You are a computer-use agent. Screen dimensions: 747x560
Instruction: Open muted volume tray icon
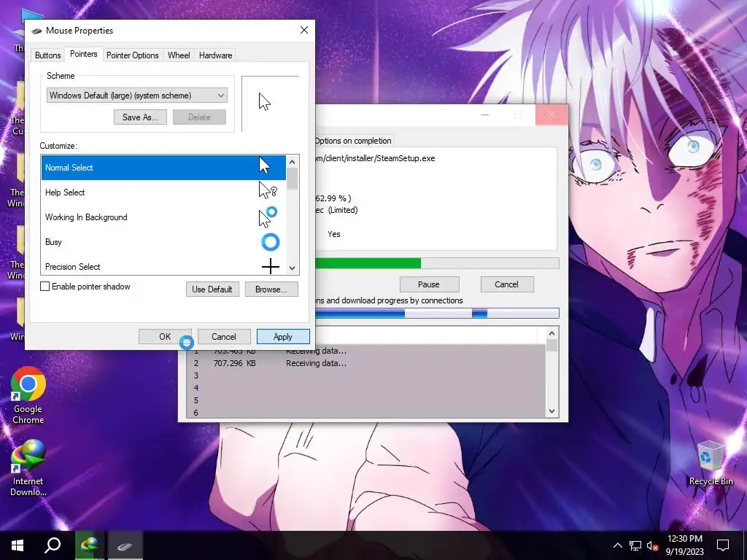652,545
